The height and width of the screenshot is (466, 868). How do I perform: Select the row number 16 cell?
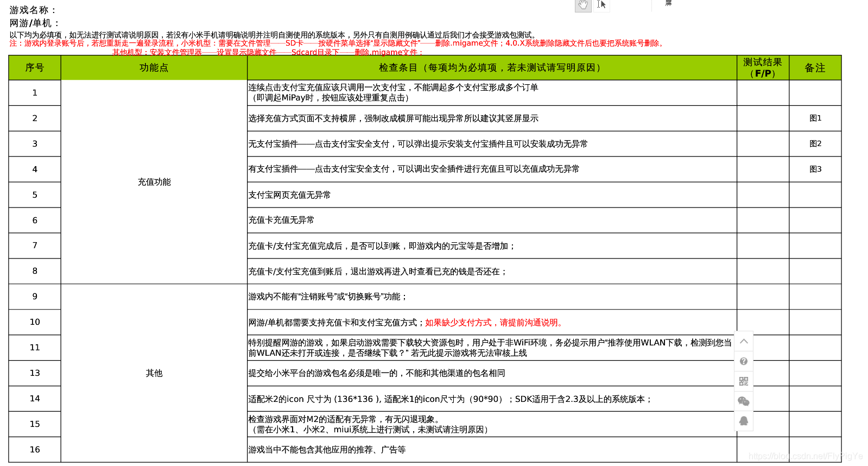(x=35, y=450)
